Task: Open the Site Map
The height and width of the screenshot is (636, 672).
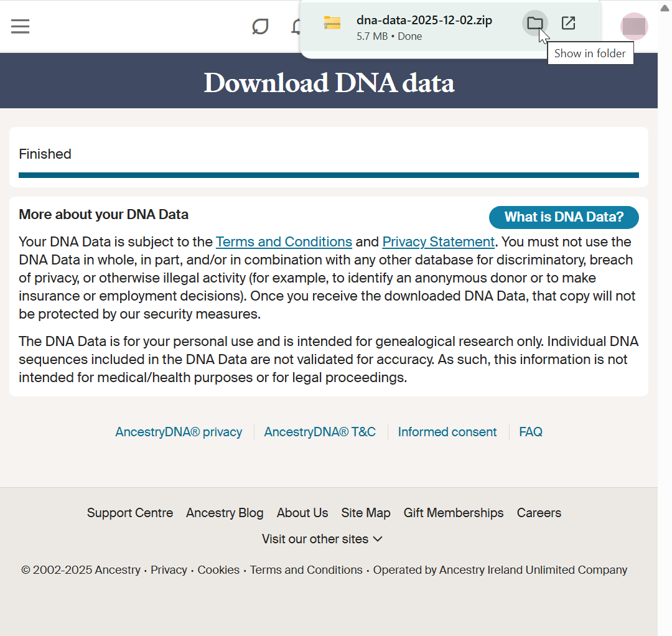Action: [366, 513]
